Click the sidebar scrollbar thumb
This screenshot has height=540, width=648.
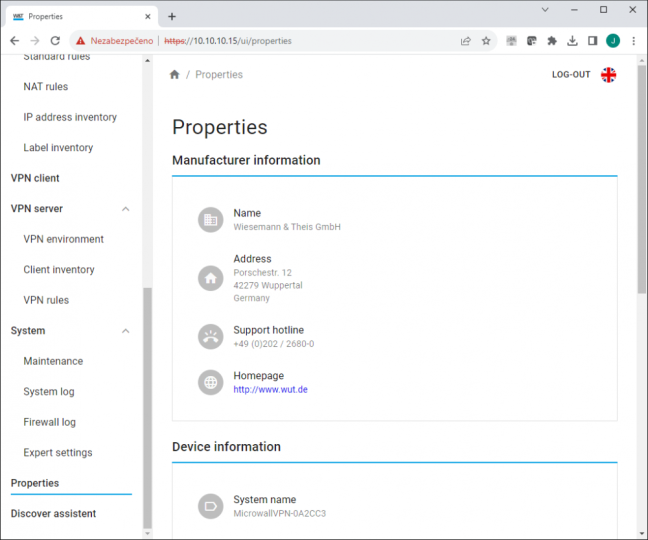pyautogui.click(x=148, y=407)
